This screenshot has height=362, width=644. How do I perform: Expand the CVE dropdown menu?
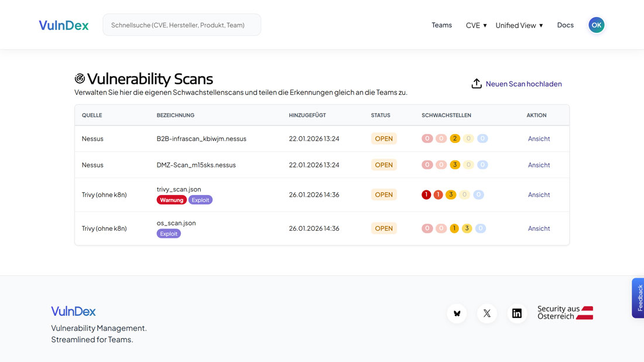click(476, 25)
